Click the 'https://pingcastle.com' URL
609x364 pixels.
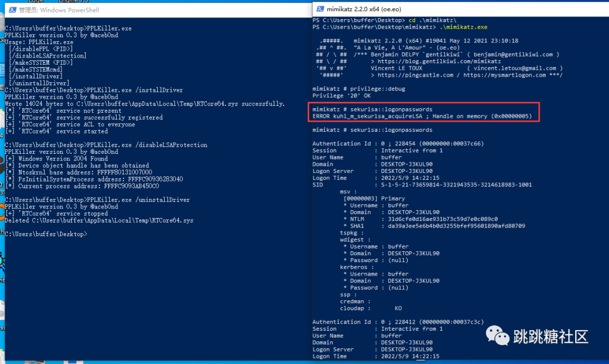tap(415, 76)
